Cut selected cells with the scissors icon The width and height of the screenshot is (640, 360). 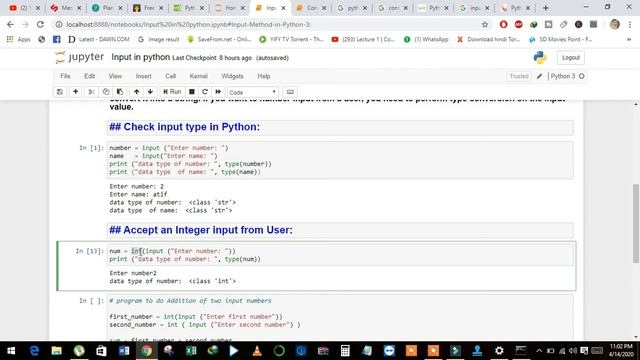click(x=91, y=92)
